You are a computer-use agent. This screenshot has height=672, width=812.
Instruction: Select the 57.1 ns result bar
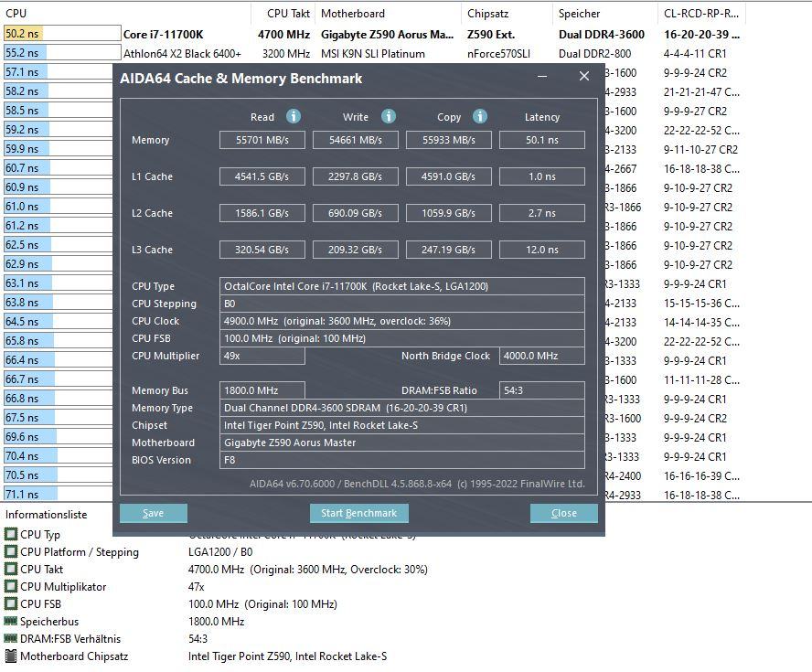pyautogui.click(x=58, y=72)
